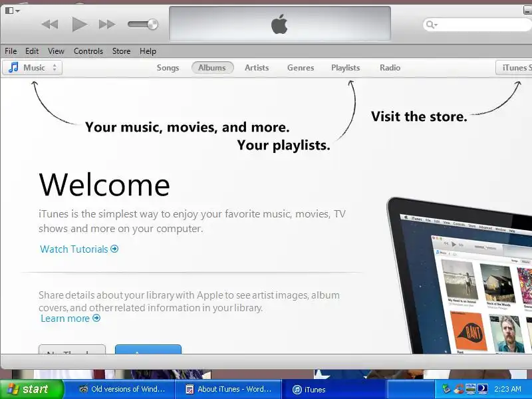Click the crescent moon tray icon

point(483,389)
